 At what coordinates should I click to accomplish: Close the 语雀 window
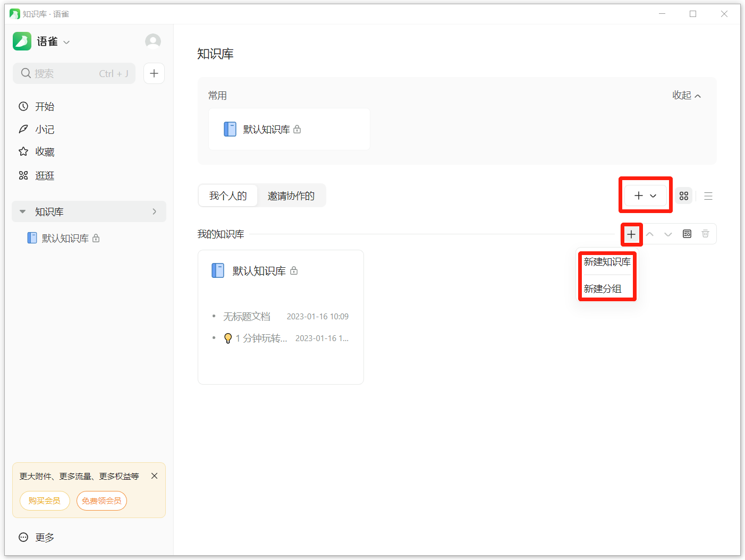(724, 14)
